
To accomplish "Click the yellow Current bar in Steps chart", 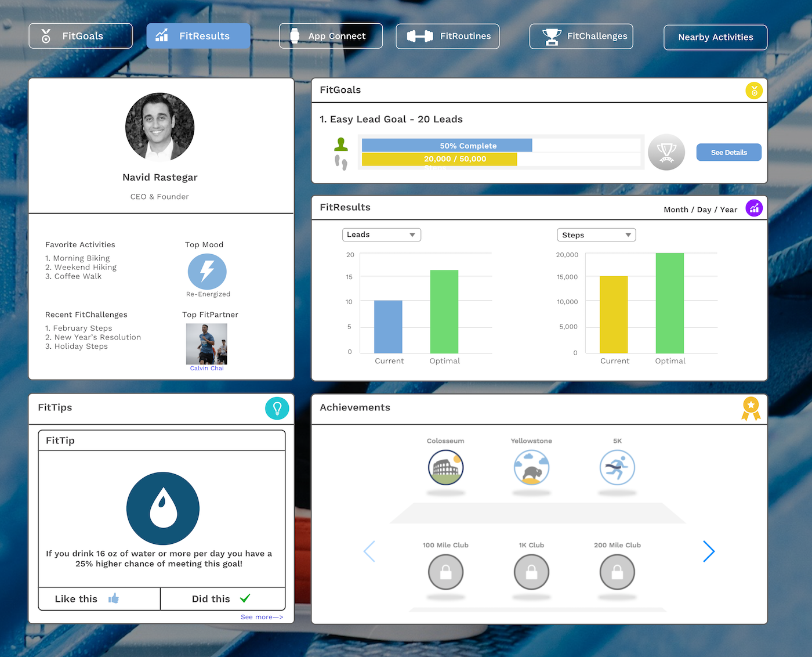I will coord(614,315).
